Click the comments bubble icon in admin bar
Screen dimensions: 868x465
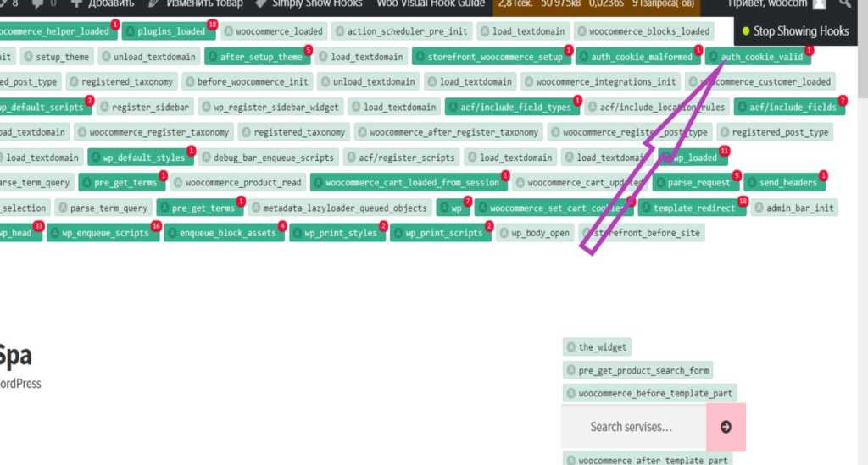pyautogui.click(x=38, y=4)
